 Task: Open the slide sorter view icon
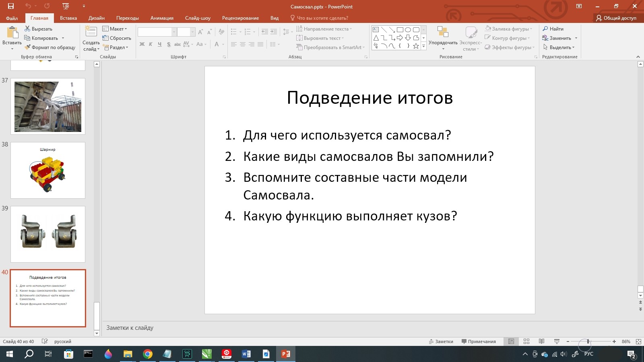point(526,341)
